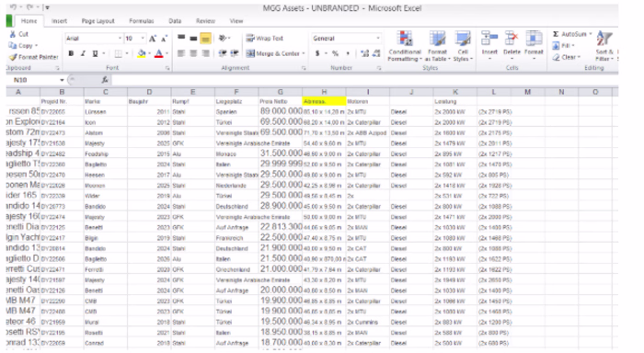Open Format as Table gallery

click(437, 46)
